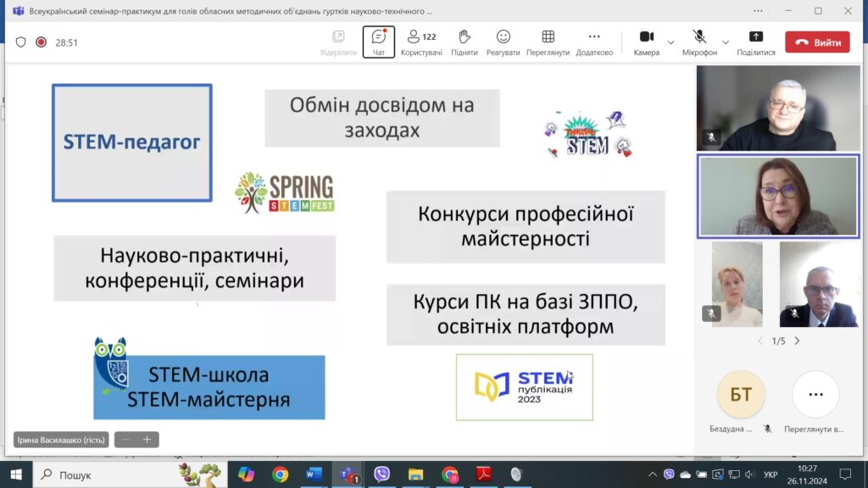Image resolution: width=868 pixels, height=488 pixels.
Task: Open File Explorer from the taskbar
Action: [415, 474]
